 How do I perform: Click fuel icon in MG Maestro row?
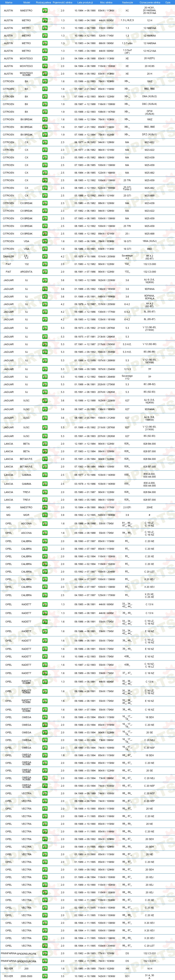(x=45, y=508)
